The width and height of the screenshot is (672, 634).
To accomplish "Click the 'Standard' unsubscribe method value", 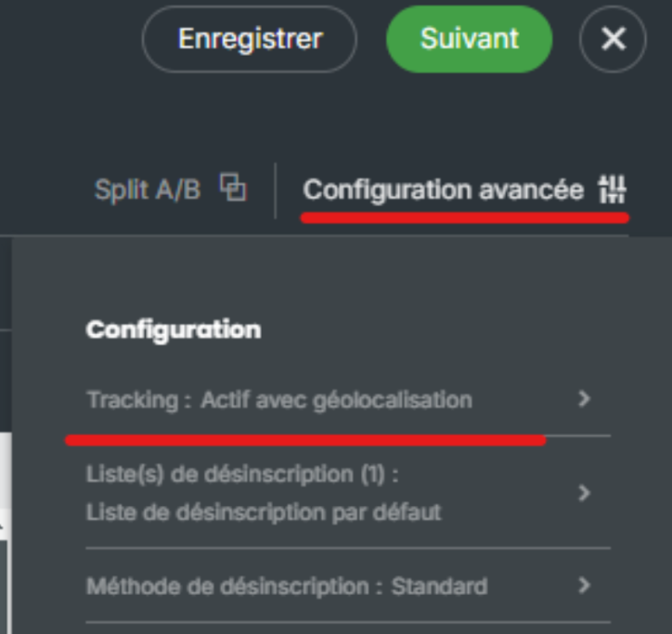I will click(x=439, y=587).
